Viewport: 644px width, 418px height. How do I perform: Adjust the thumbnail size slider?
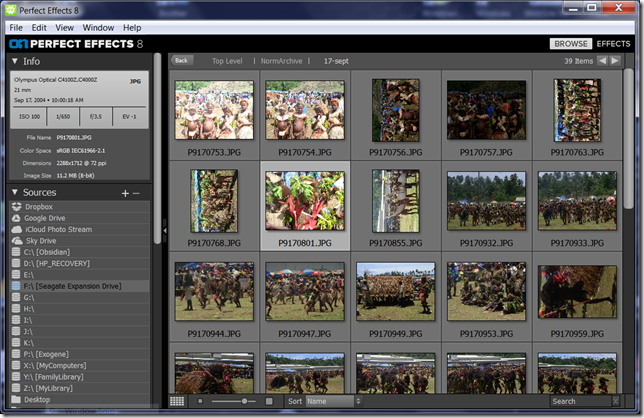244,401
